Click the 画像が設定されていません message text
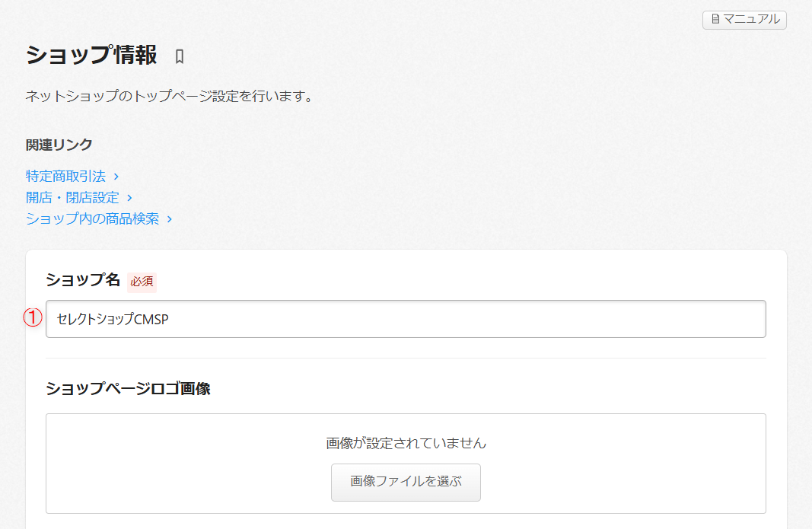812x529 pixels. (x=406, y=443)
